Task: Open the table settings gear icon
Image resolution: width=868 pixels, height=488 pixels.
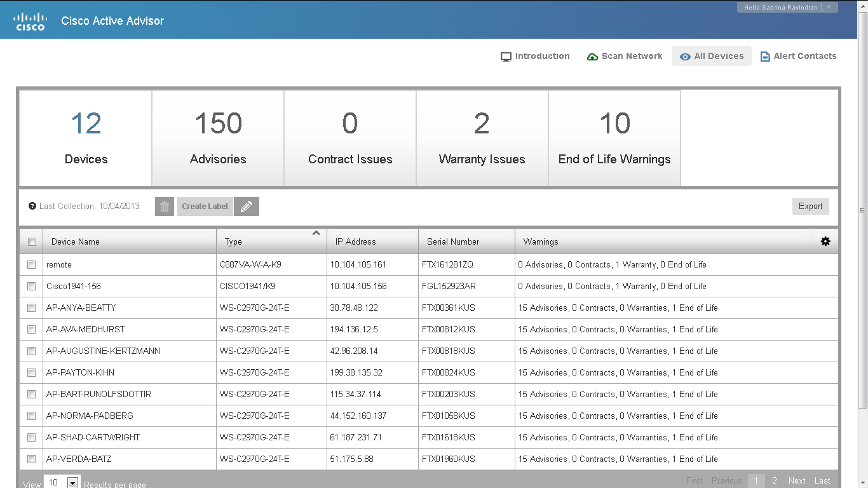Action: 825,241
